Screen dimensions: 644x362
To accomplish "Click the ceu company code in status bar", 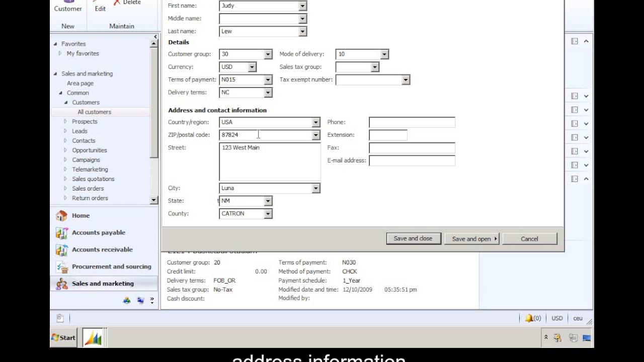I will [578, 318].
